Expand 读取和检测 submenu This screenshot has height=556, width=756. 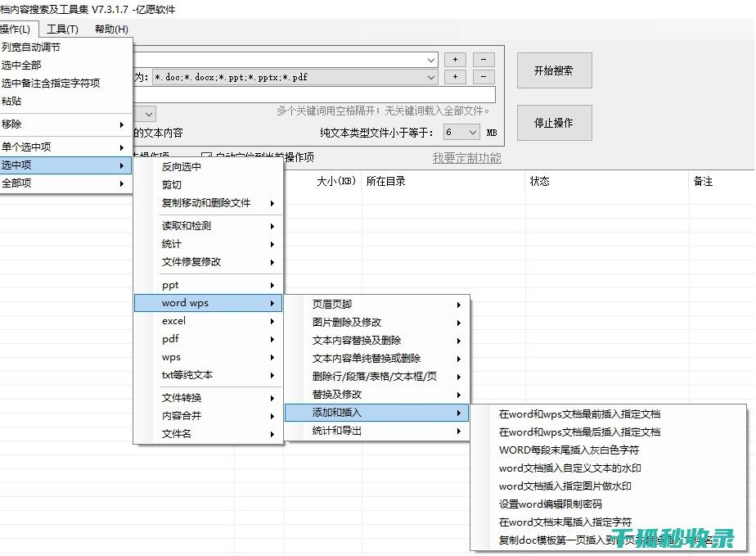pyautogui.click(x=209, y=226)
